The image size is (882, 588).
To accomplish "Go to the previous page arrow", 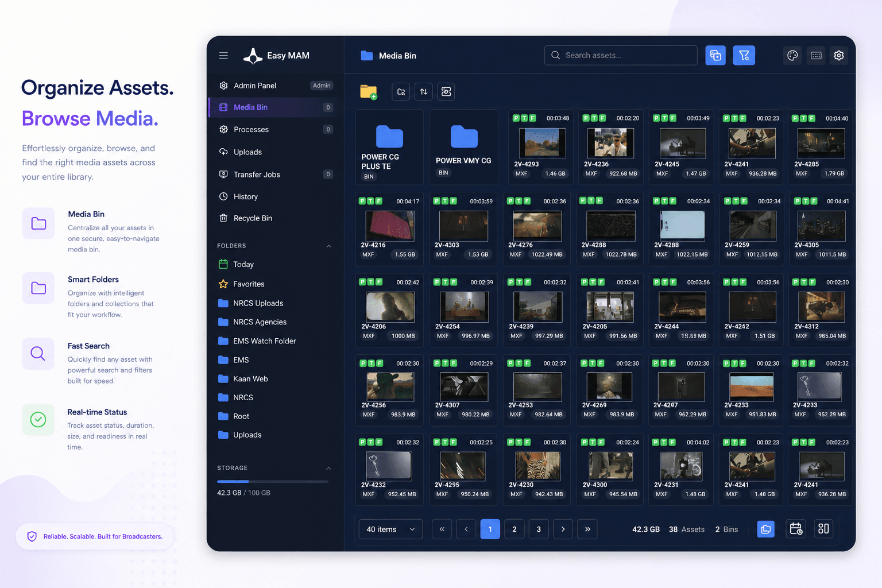I will click(466, 529).
